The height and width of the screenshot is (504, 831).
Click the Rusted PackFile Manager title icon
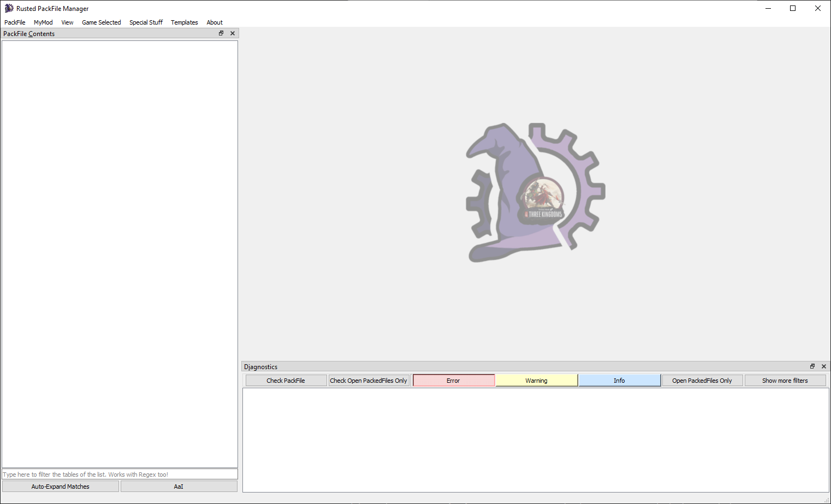coord(9,8)
